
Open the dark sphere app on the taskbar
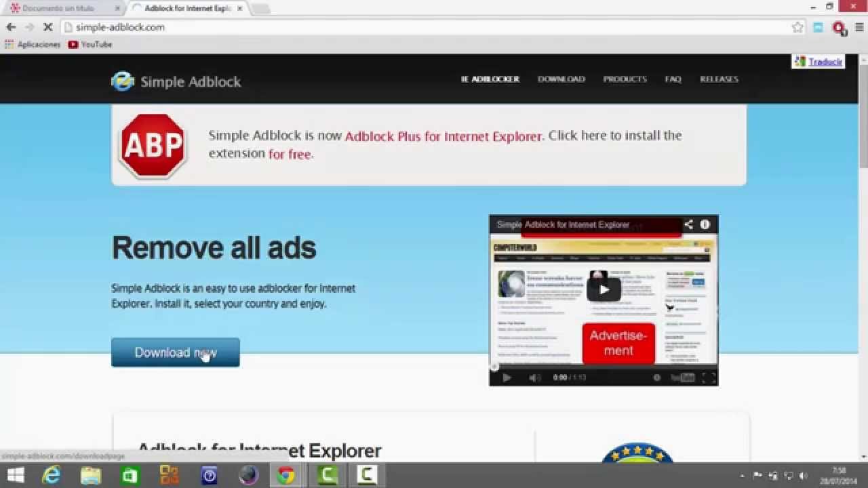coord(248,476)
